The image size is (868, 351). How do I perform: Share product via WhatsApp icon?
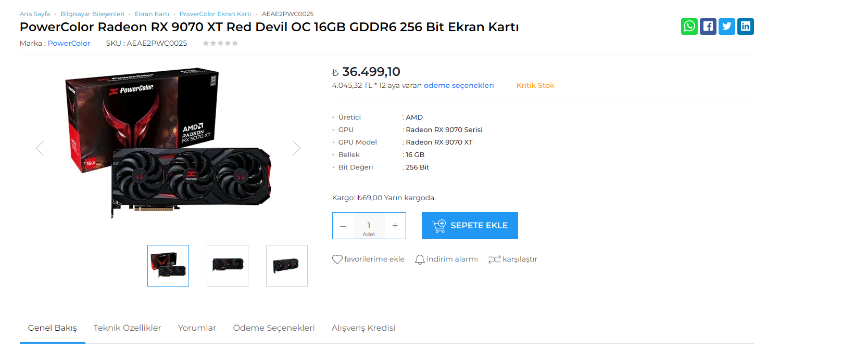point(689,27)
